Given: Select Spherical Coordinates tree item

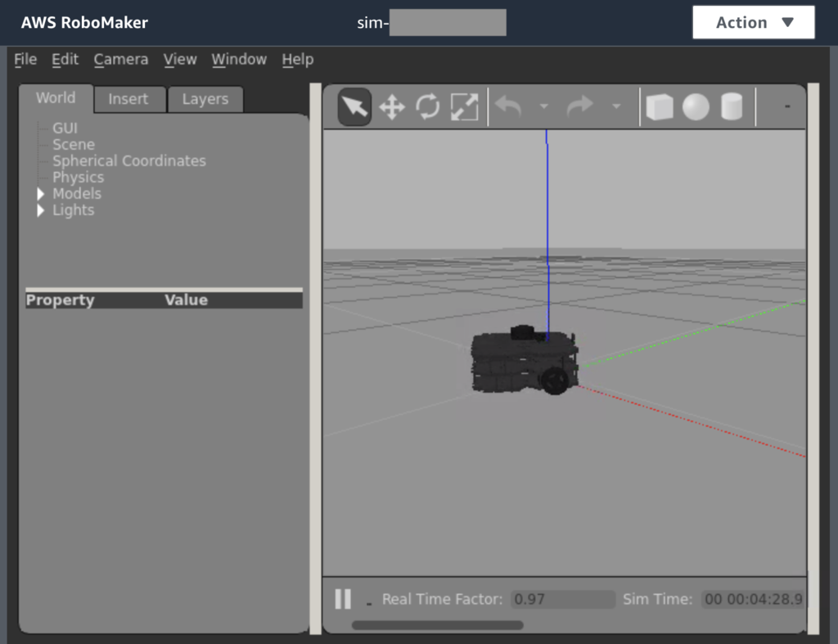Looking at the screenshot, I should (128, 161).
